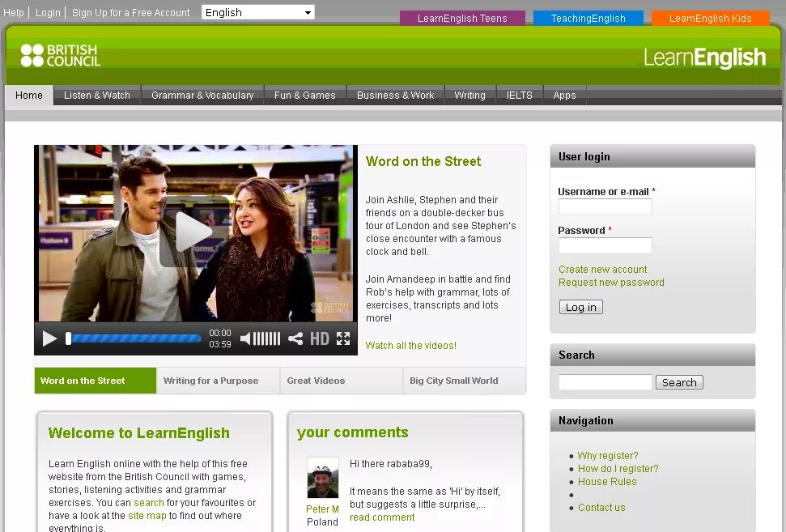Viewport: 786px width, 532px height.
Task: Click the Search button
Action: [679, 382]
